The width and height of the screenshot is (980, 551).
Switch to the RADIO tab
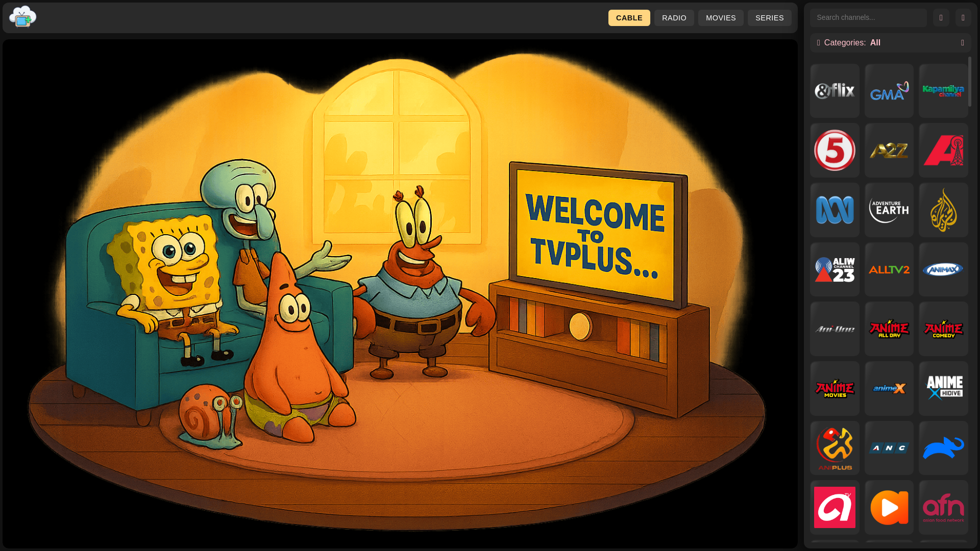pos(674,18)
